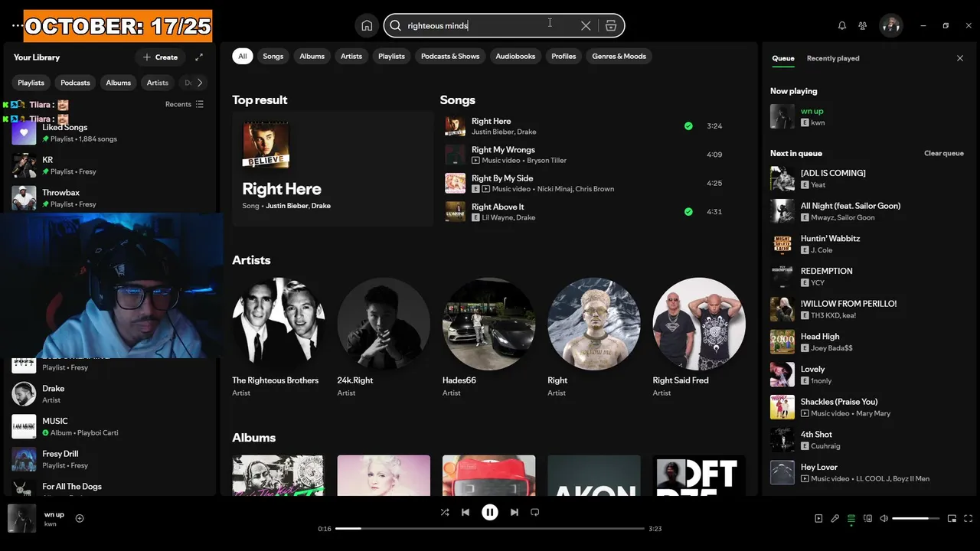Clear the search field with X icon
The width and height of the screenshot is (980, 551).
(x=586, y=25)
